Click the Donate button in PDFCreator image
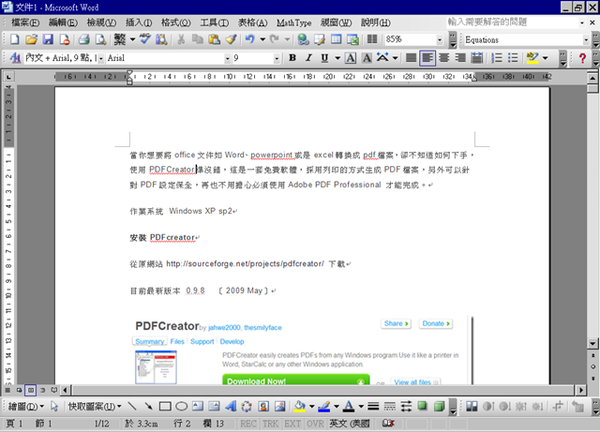 click(x=436, y=323)
